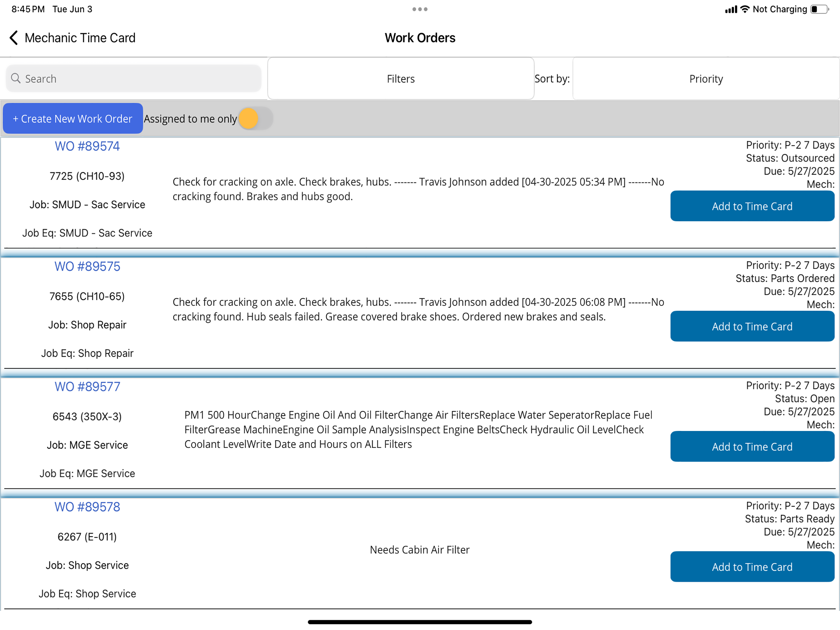This screenshot has width=840, height=630.
Task: Tap Status: Outsourced label
Action: tap(790, 158)
